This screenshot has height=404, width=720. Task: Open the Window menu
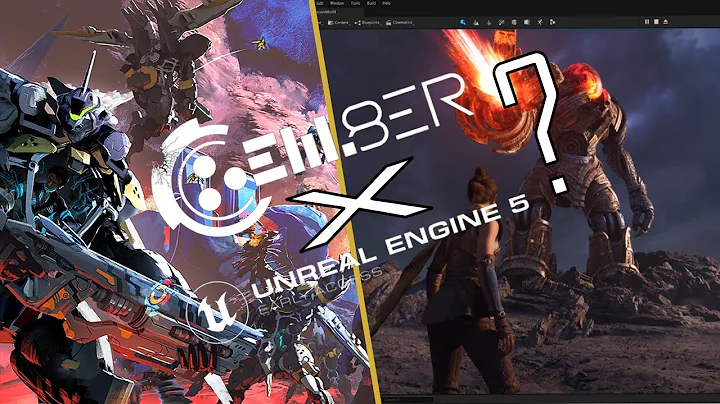coord(337,3)
